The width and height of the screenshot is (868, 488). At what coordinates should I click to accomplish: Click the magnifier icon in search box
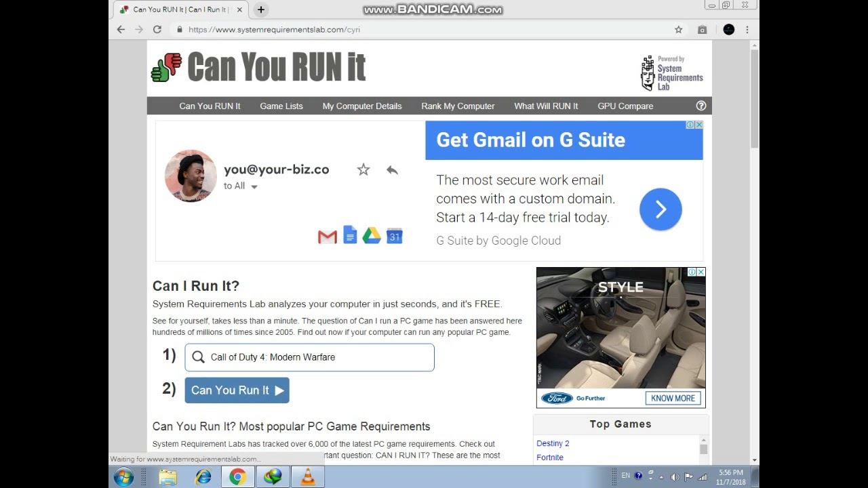coord(198,357)
